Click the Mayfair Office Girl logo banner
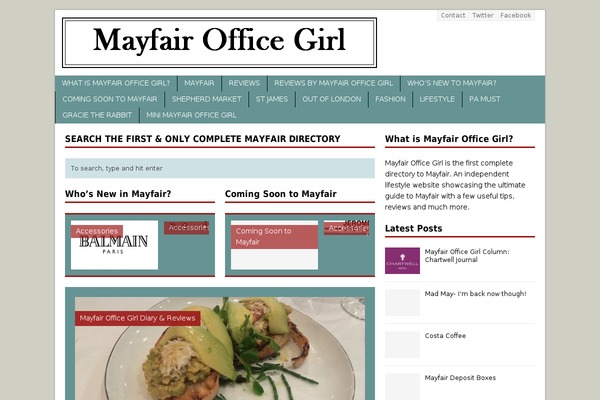600x400 pixels. pyautogui.click(x=219, y=42)
